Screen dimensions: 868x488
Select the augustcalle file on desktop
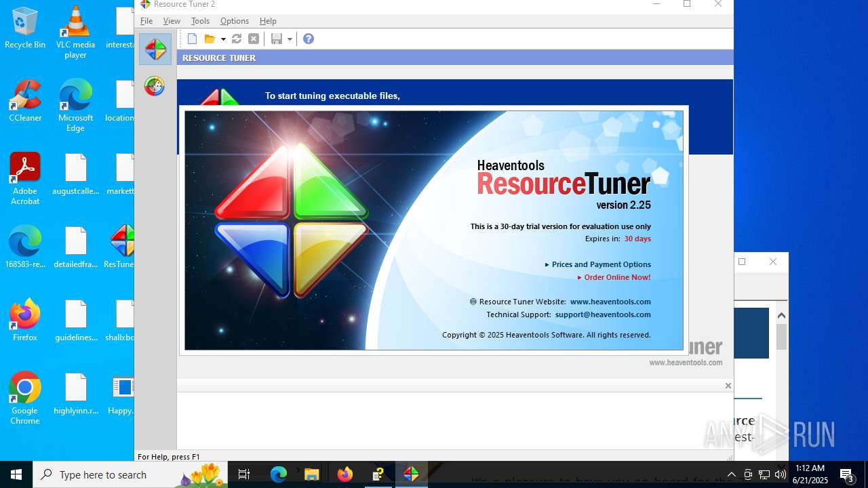(x=75, y=174)
